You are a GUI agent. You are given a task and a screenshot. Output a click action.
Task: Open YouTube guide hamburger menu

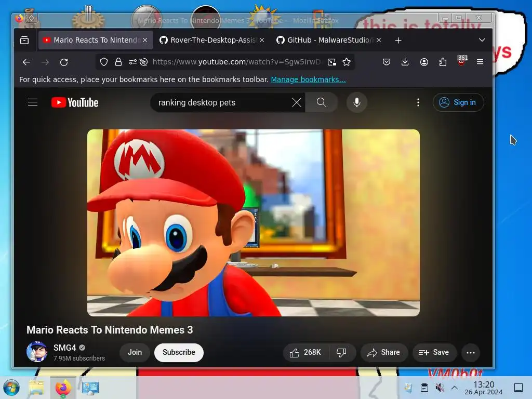pyautogui.click(x=33, y=102)
